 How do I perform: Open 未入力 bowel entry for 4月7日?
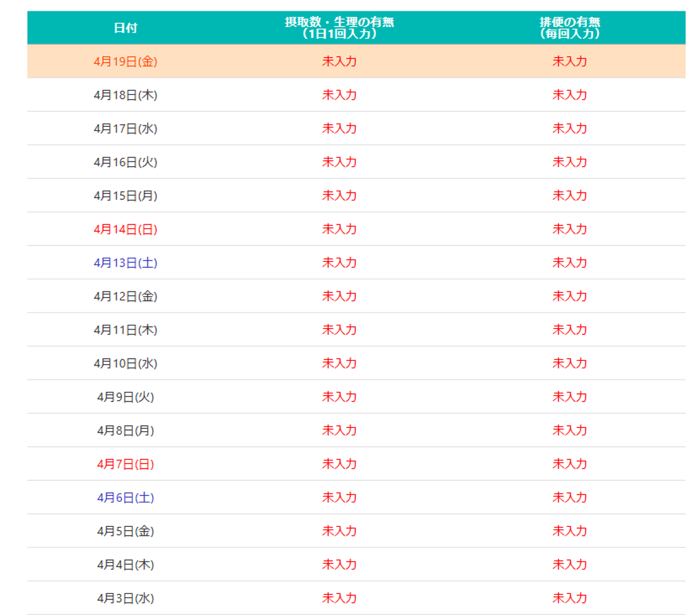(570, 464)
